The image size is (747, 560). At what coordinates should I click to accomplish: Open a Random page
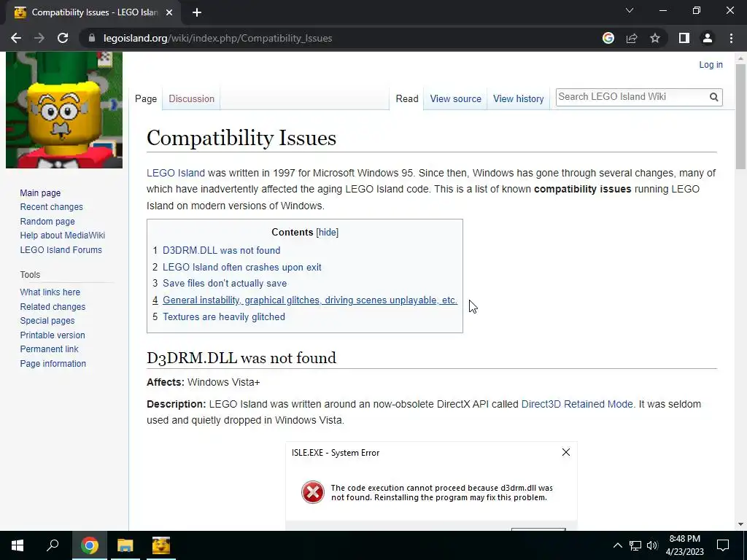[x=47, y=222]
